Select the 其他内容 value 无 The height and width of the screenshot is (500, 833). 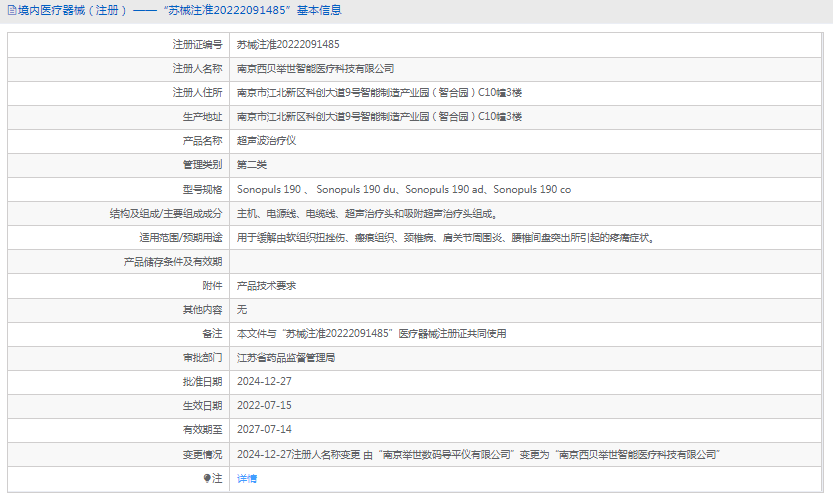242,309
